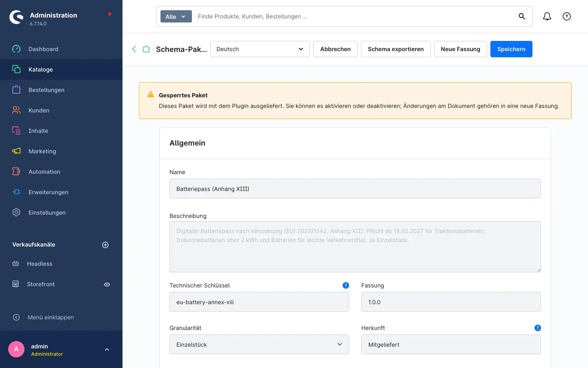This screenshot has width=588, height=368.
Task: Click the Beschreibung text area
Action: tap(355, 247)
